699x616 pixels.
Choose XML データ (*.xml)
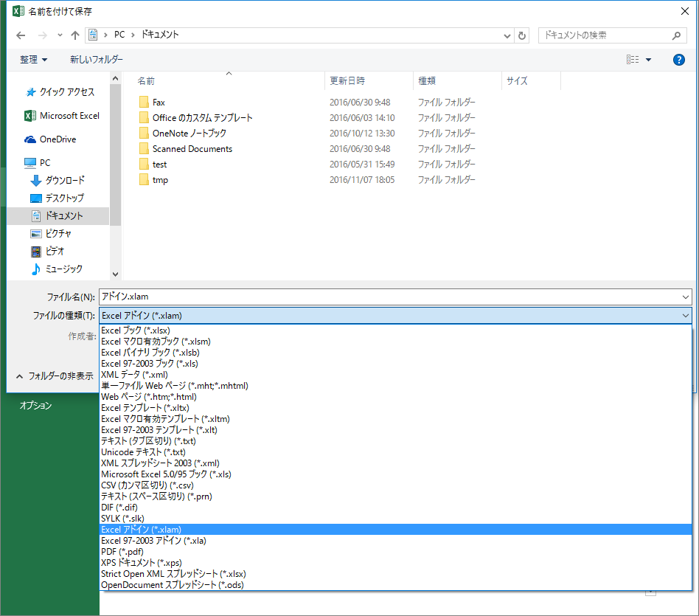coord(395,375)
